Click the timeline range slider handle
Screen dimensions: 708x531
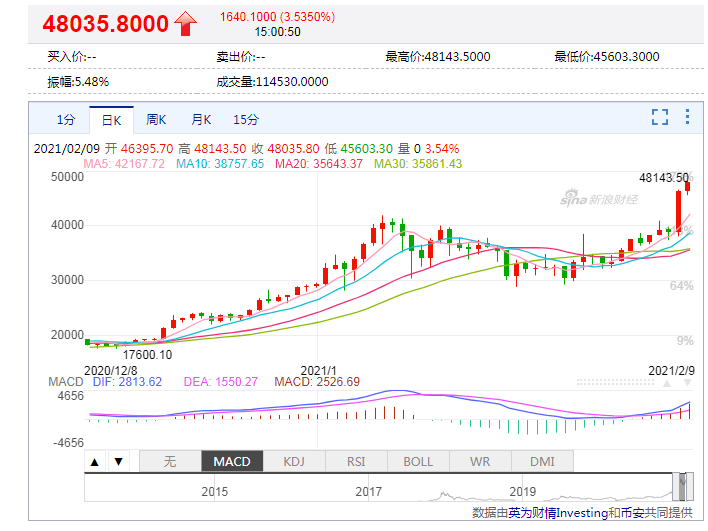point(681,486)
